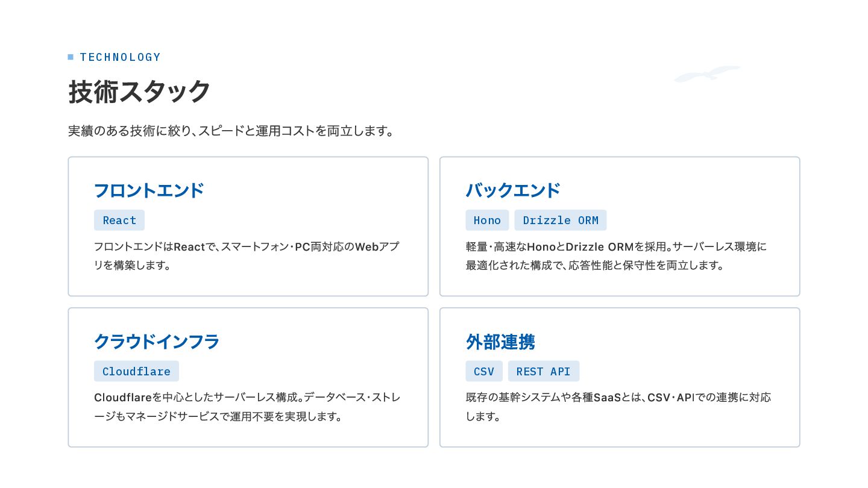Click the 技術スタック main title

pyautogui.click(x=139, y=92)
